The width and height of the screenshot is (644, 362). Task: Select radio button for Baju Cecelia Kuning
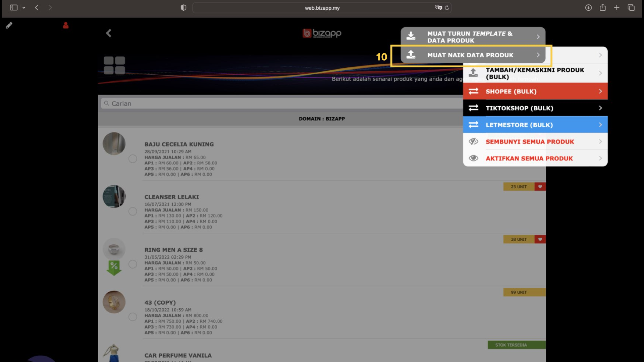tap(133, 159)
